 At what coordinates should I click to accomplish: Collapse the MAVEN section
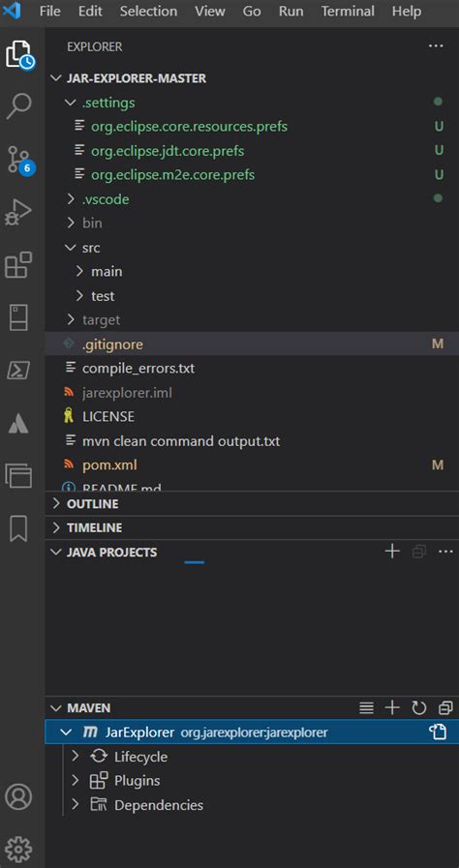click(56, 708)
